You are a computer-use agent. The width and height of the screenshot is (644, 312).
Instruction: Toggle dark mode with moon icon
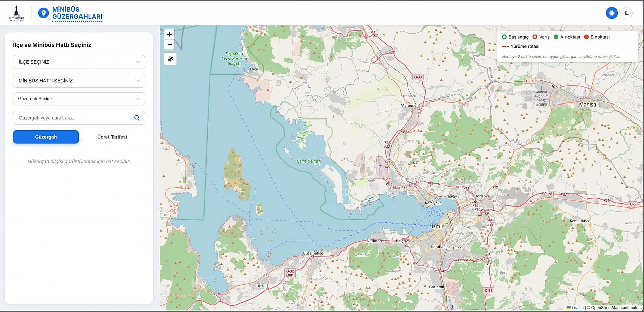click(x=627, y=13)
